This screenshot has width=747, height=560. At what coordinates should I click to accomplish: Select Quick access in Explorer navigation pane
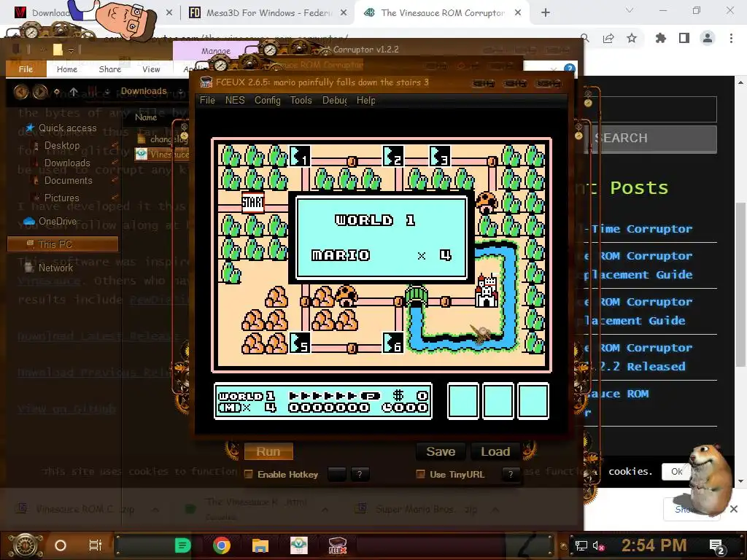click(x=61, y=128)
